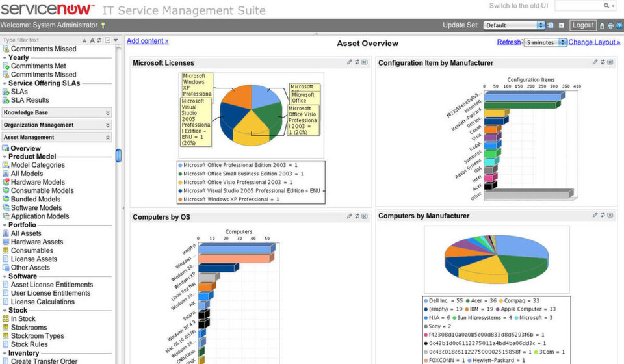Collapse the Portfolio group

(5, 225)
